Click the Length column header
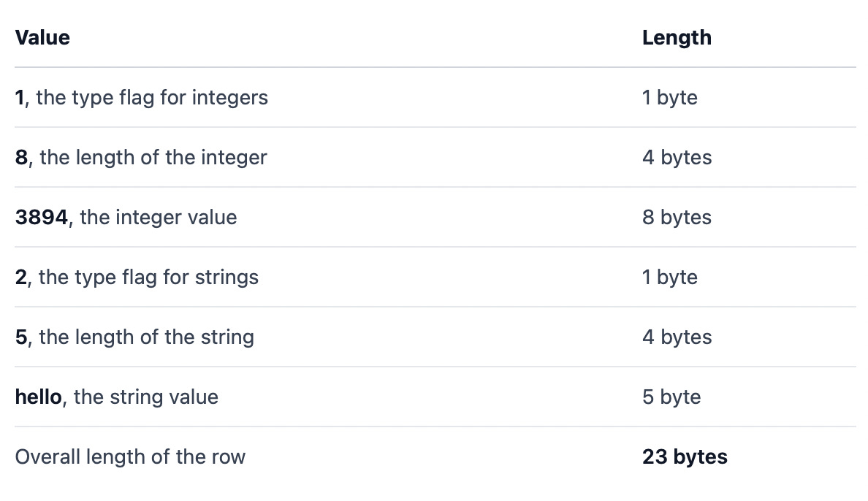Viewport: 868px width, 501px height. pos(677,38)
